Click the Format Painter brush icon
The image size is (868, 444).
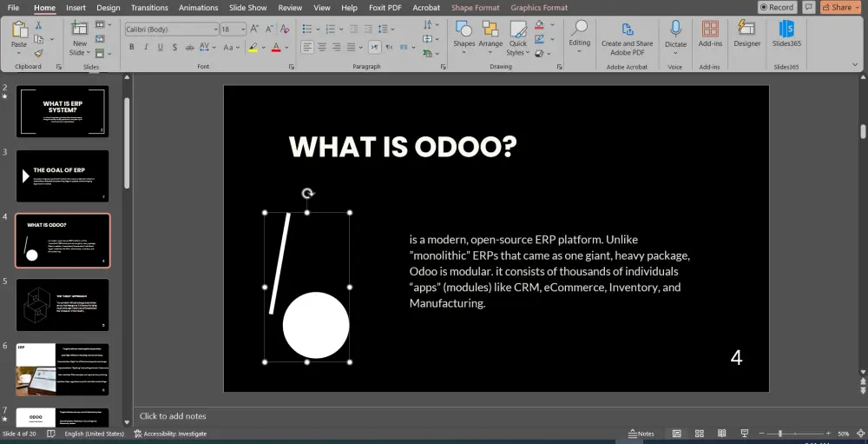(x=39, y=53)
